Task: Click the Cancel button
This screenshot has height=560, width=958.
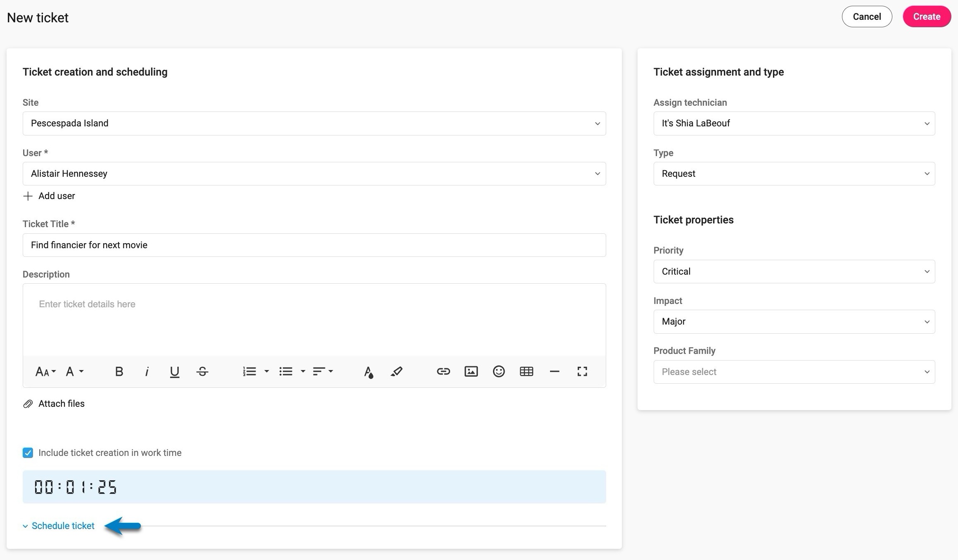Action: [x=867, y=17]
